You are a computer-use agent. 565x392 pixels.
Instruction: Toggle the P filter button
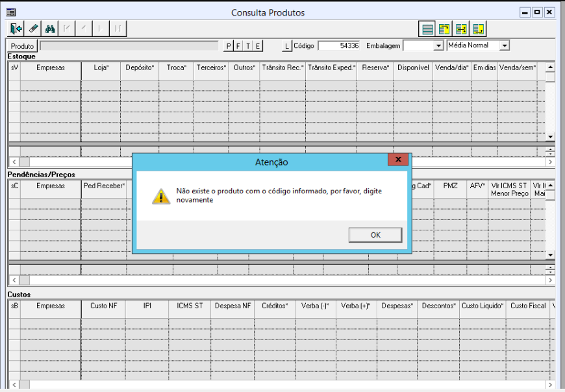tap(229, 46)
